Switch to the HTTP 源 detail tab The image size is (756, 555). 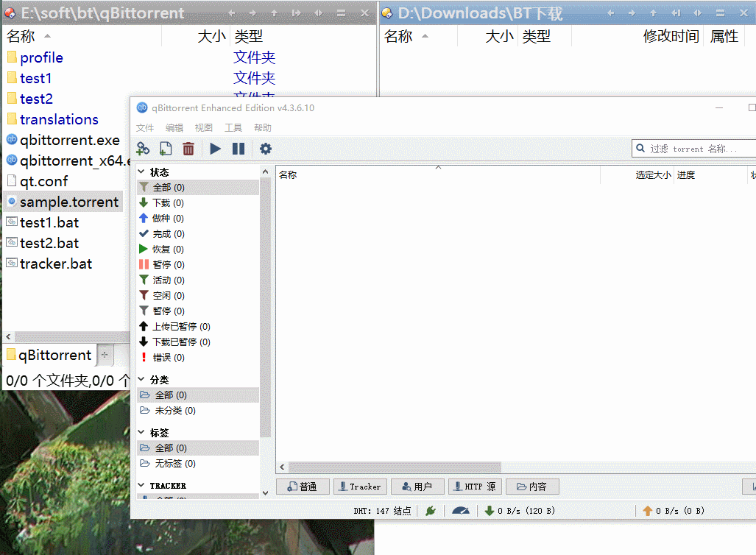pyautogui.click(x=476, y=487)
